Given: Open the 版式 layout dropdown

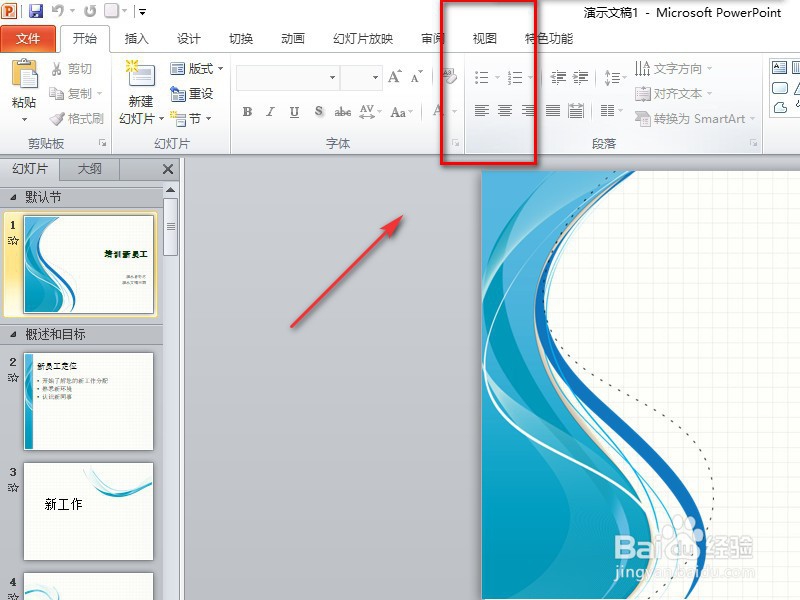Looking at the screenshot, I should pos(197,68).
